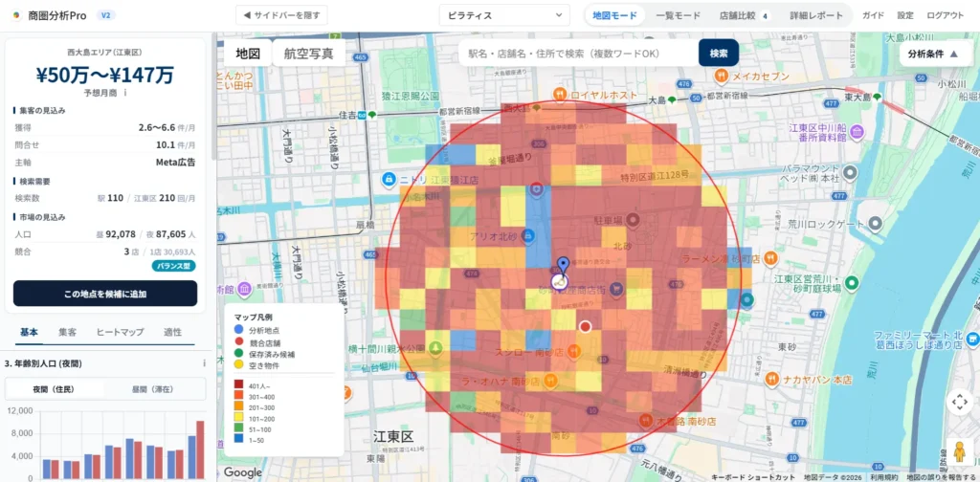Click the スシロー 南砂店 restaurant marker

click(574, 352)
